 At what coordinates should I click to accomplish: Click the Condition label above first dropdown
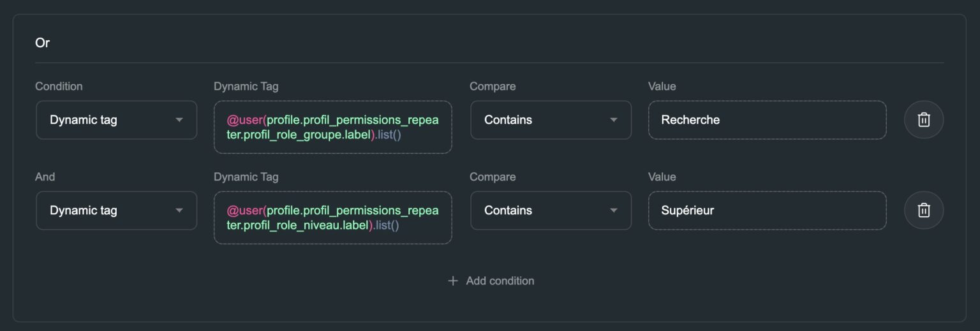click(59, 86)
